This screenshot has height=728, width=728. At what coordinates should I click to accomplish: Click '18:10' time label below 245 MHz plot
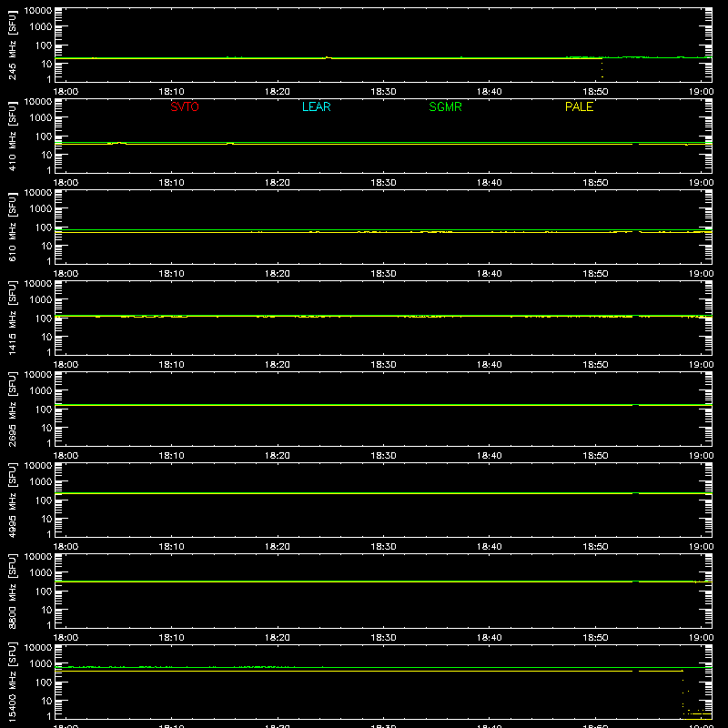[x=172, y=92]
